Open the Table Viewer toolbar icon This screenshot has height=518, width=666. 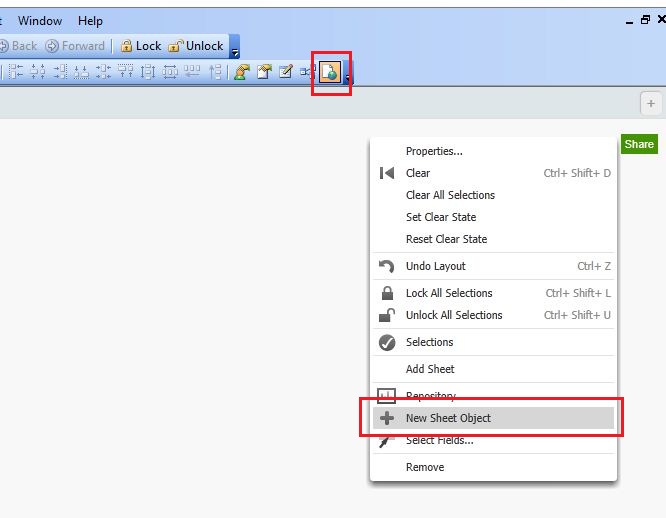307,71
